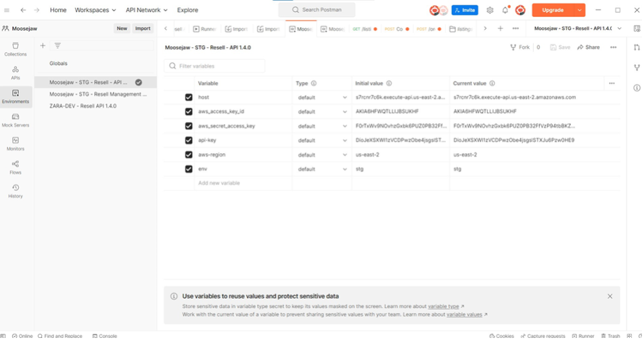Image resolution: width=644 pixels, height=340 pixels.
Task: Share the environment
Action: (x=588, y=47)
